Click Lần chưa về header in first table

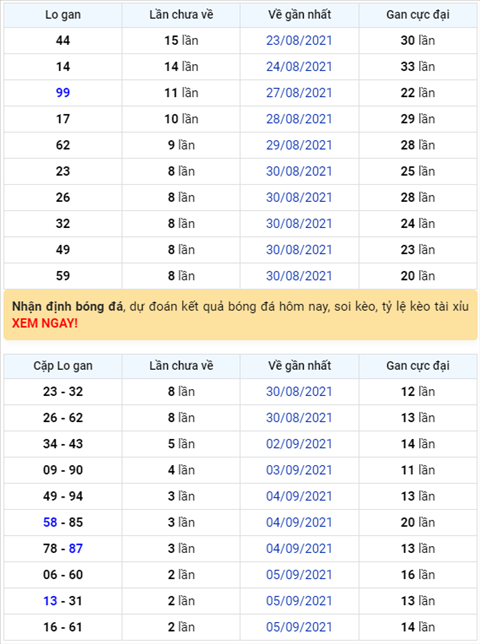tap(181, 15)
